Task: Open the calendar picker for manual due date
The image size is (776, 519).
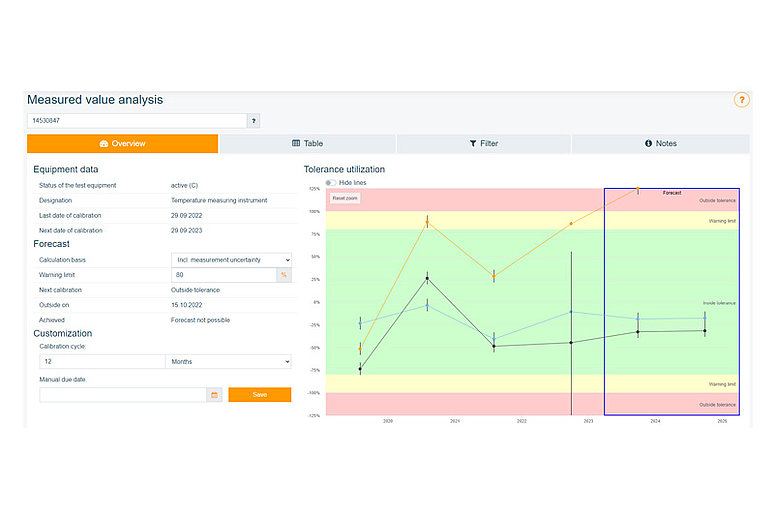Action: pos(214,395)
